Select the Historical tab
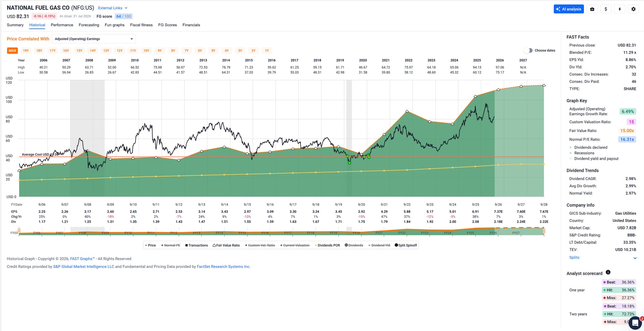644x331 pixels. [x=37, y=25]
